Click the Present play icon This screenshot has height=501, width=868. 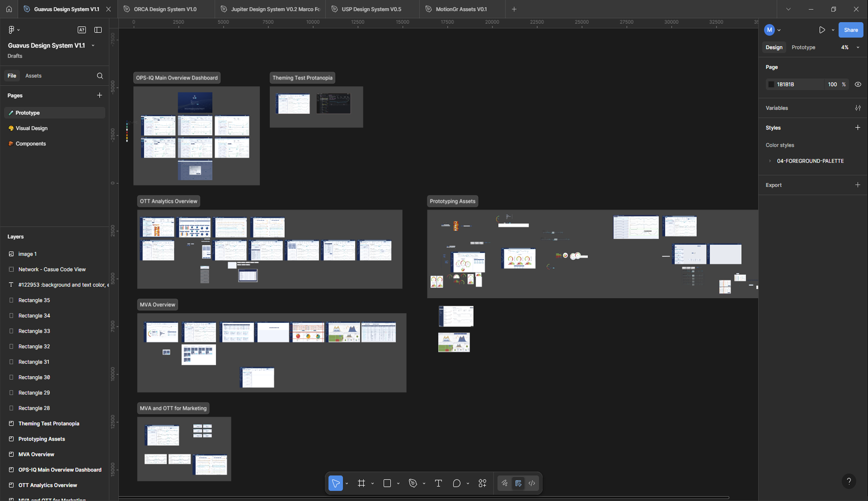[822, 30]
